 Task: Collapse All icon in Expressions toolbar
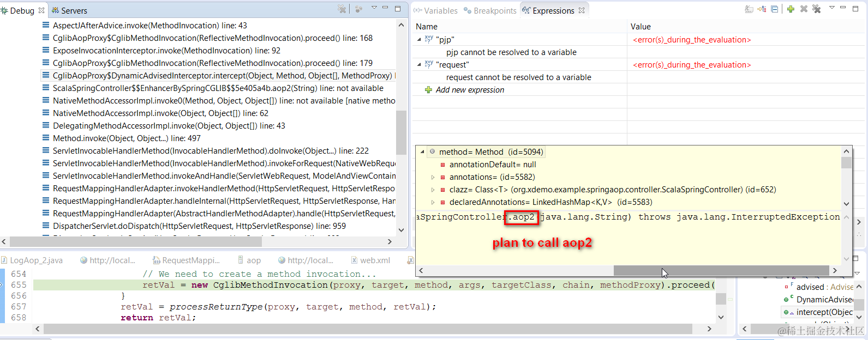(x=775, y=9)
